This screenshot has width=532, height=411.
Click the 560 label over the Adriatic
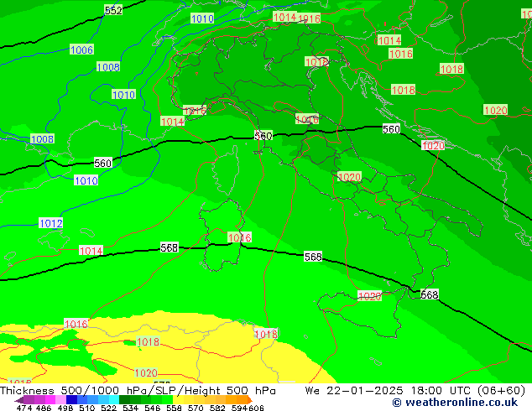point(391,129)
